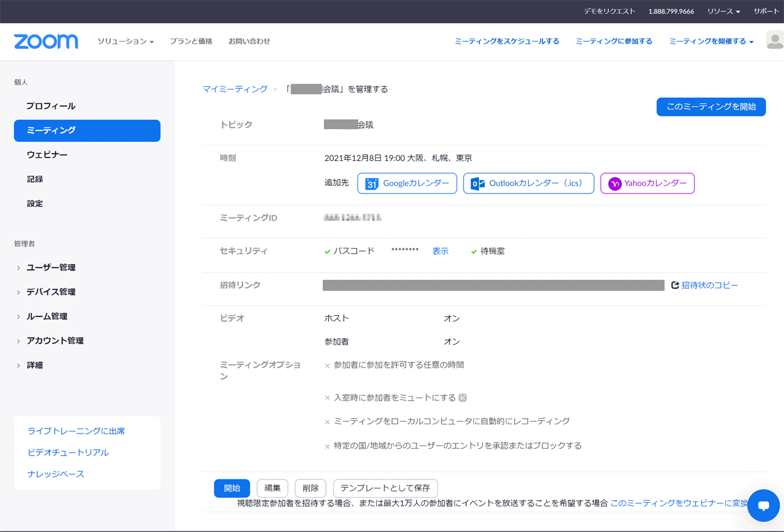Click the blue 開始 button
This screenshot has width=784, height=532.
[232, 489]
